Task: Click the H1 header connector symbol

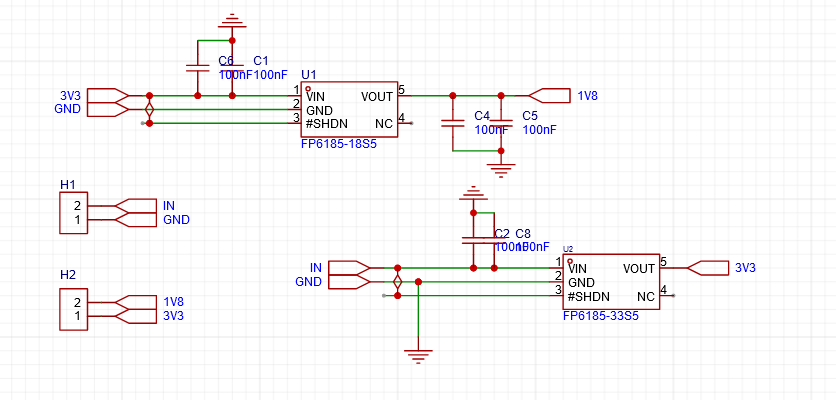Action: (x=74, y=213)
